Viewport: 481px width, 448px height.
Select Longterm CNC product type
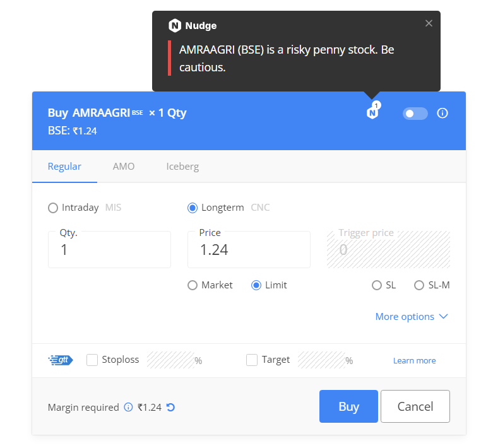(229, 208)
